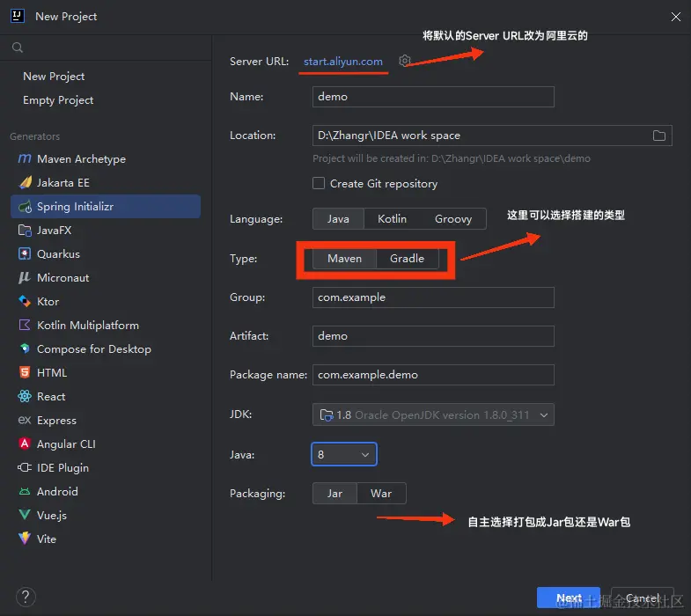The width and height of the screenshot is (691, 616).
Task: Select Groovy language option
Action: tap(453, 219)
